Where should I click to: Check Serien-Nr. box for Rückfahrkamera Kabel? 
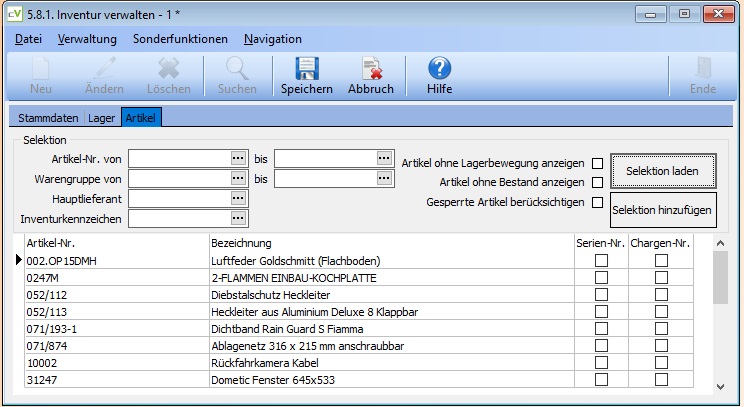pyautogui.click(x=601, y=363)
